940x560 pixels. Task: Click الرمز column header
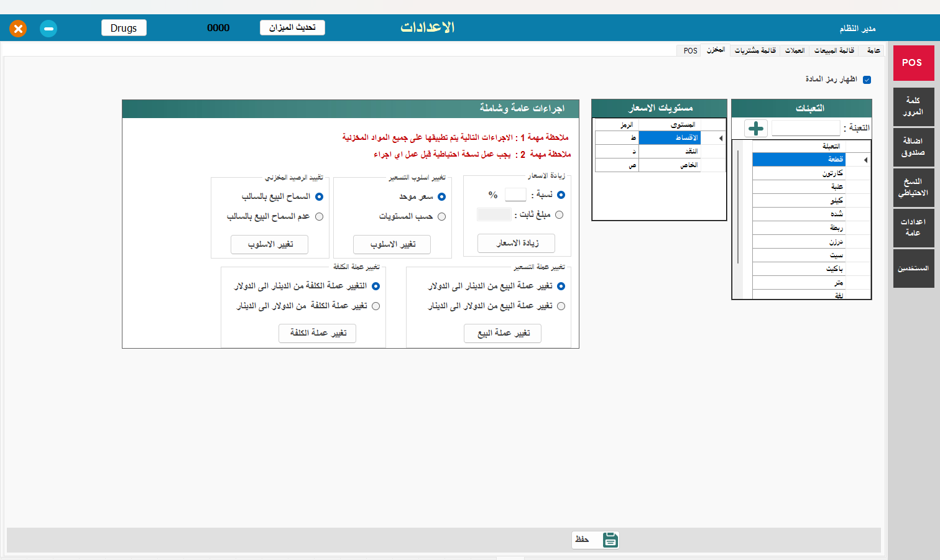click(617, 125)
